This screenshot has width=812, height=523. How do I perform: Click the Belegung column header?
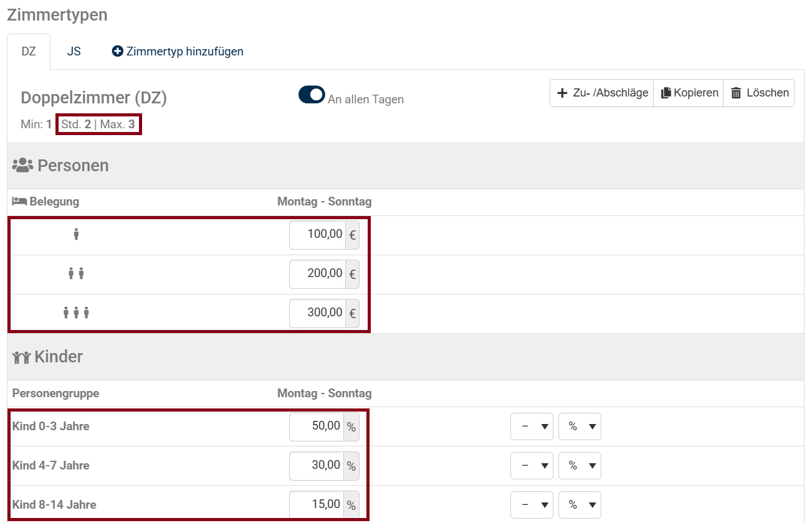coord(54,202)
